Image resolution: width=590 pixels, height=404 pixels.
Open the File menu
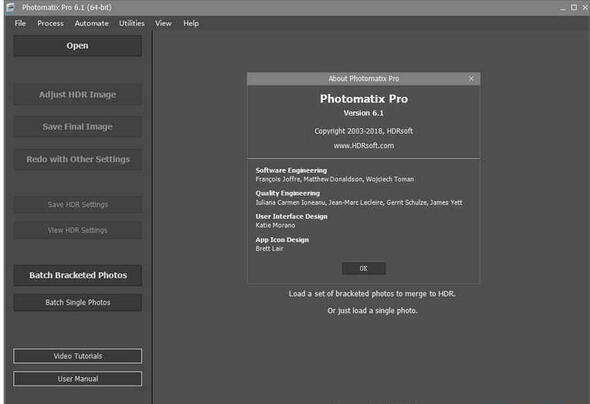point(20,23)
